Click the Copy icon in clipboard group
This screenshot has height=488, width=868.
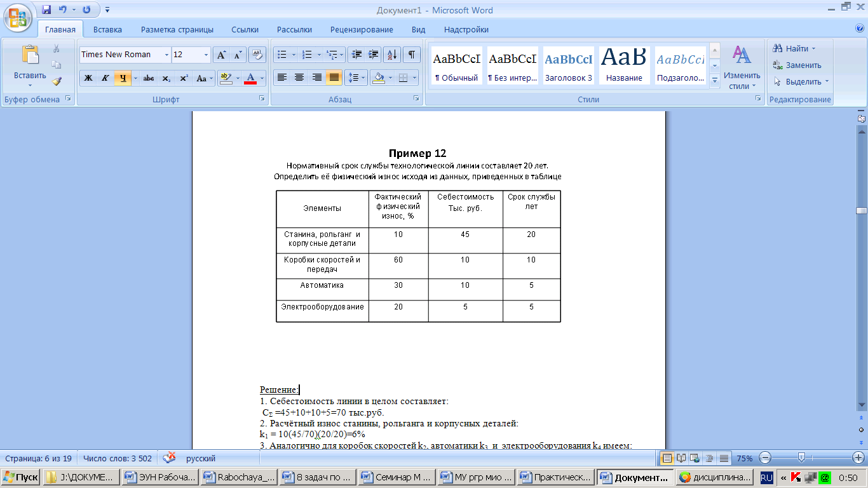tap(57, 65)
